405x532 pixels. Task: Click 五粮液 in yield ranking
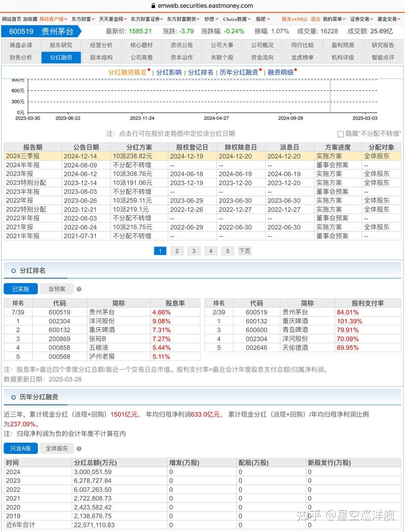(99, 348)
